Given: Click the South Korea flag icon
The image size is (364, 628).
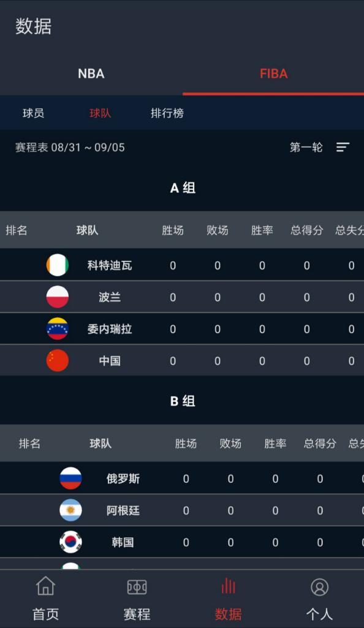Looking at the screenshot, I should (x=71, y=542).
